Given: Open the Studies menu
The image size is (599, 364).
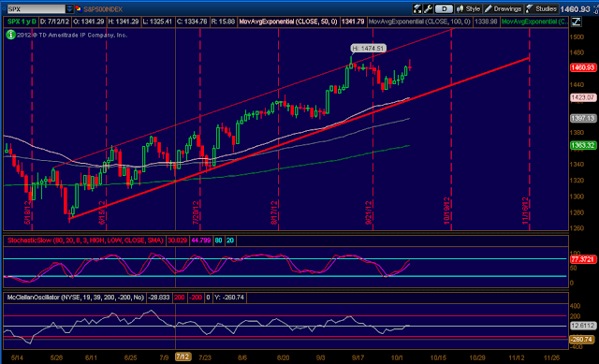Looking at the screenshot, I should [x=541, y=8].
